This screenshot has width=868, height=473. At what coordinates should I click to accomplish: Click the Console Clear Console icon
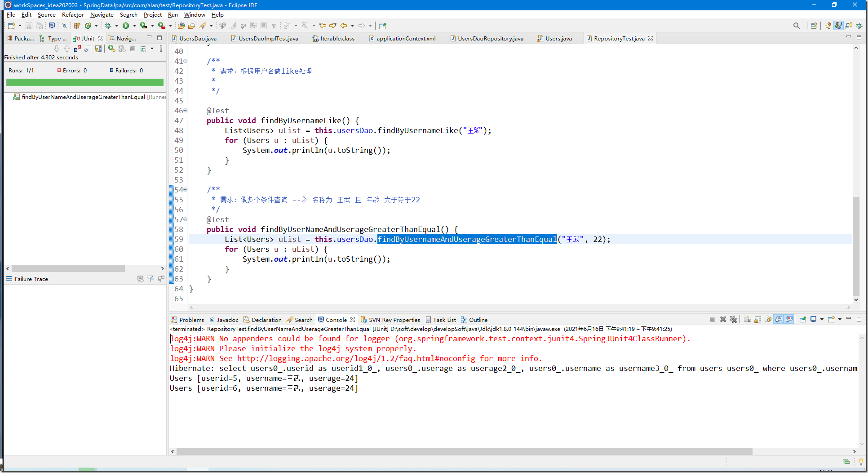pos(747,320)
